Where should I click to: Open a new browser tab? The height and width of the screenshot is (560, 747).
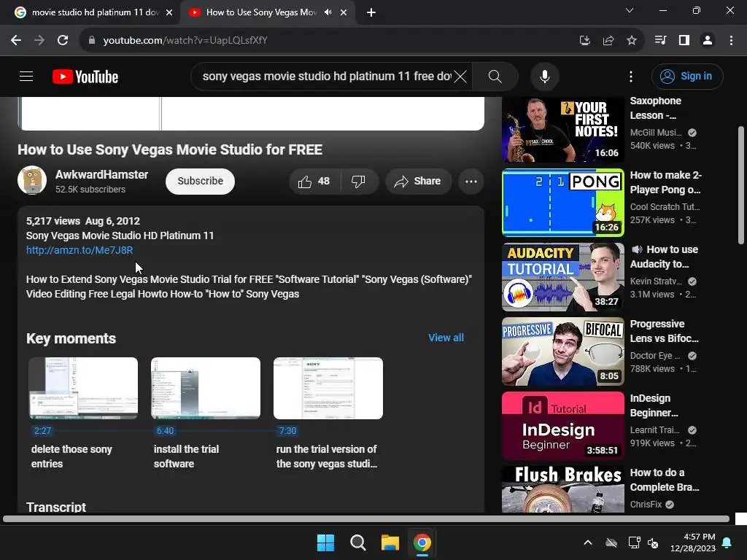coord(371,12)
